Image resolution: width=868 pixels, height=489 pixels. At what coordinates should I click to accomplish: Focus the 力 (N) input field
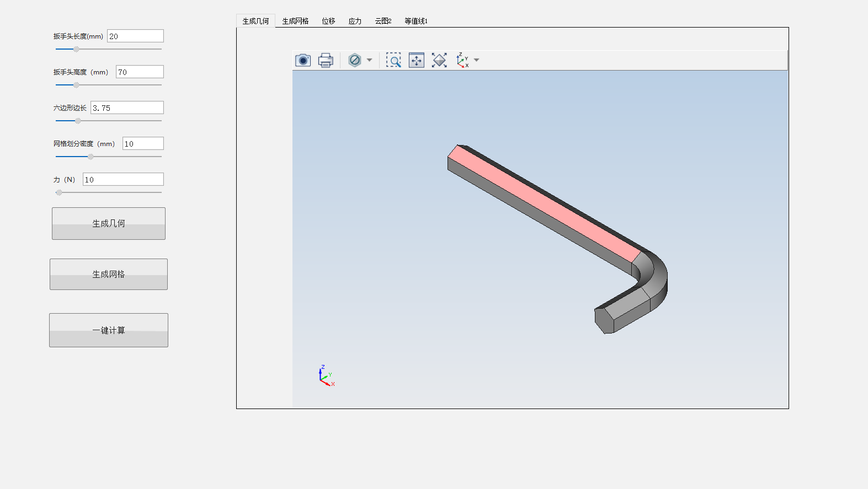tap(123, 179)
